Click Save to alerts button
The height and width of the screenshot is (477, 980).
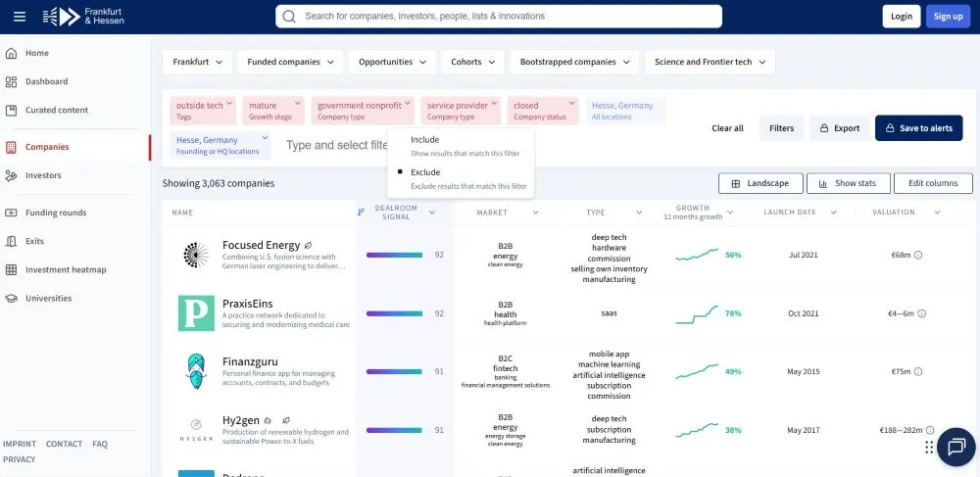pyautogui.click(x=919, y=128)
